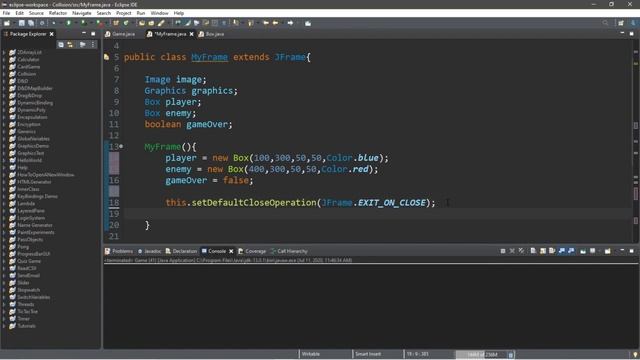Click the fold marker at line 13
Viewport: 640px width, 360px height.
click(x=121, y=146)
